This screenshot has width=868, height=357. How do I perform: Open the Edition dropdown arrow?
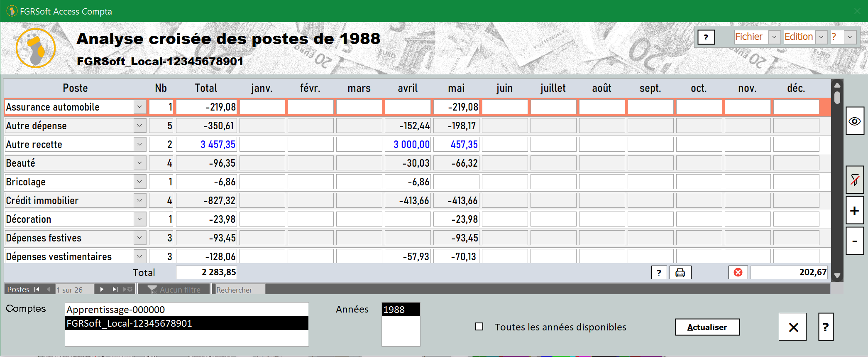click(x=821, y=37)
